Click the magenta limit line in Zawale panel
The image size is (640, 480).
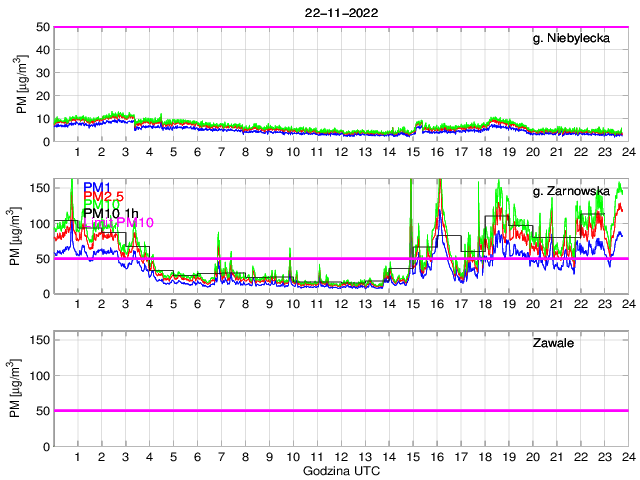(340, 410)
